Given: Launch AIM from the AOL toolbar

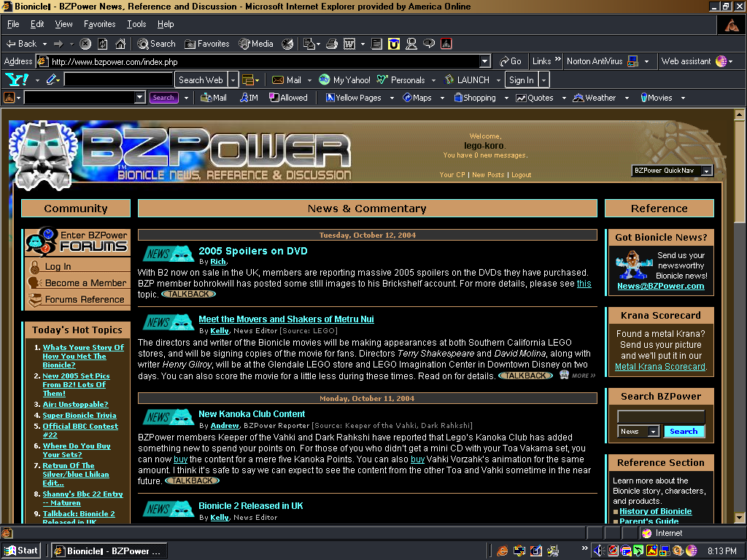Looking at the screenshot, I should (x=249, y=97).
